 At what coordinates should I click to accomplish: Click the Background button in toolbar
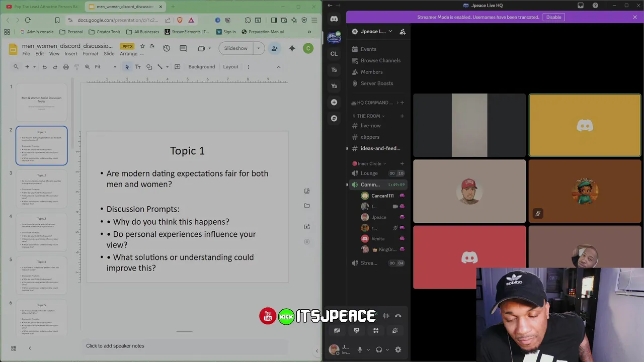point(201,67)
